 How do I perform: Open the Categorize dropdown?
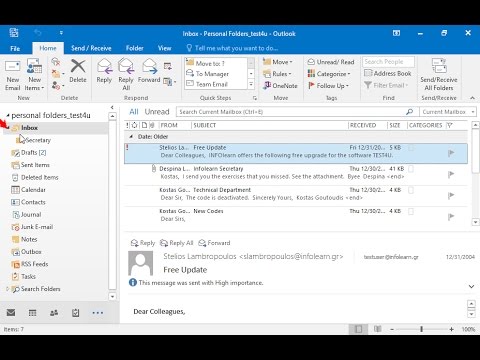point(329,74)
